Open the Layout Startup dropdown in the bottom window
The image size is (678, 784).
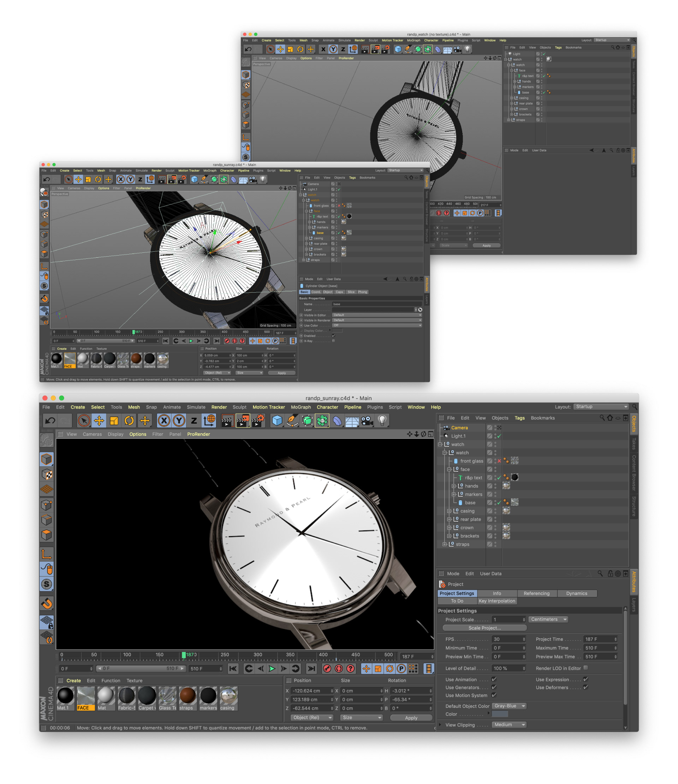pyautogui.click(x=601, y=406)
